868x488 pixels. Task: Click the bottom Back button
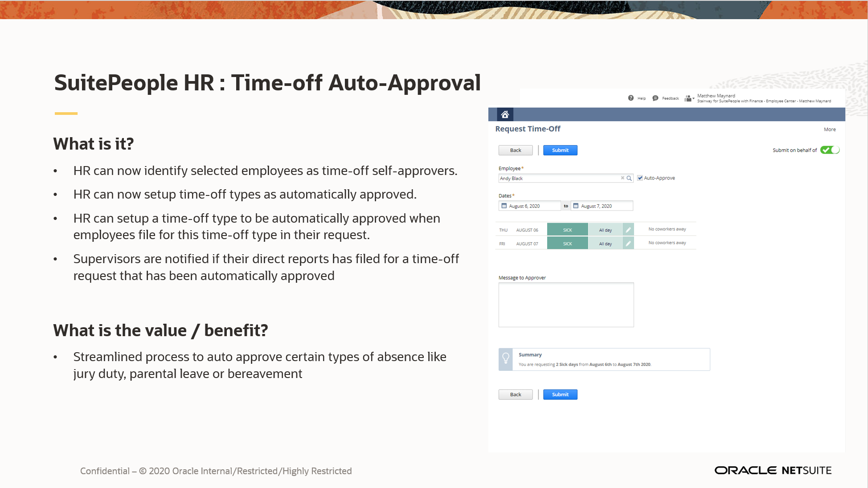(x=516, y=394)
